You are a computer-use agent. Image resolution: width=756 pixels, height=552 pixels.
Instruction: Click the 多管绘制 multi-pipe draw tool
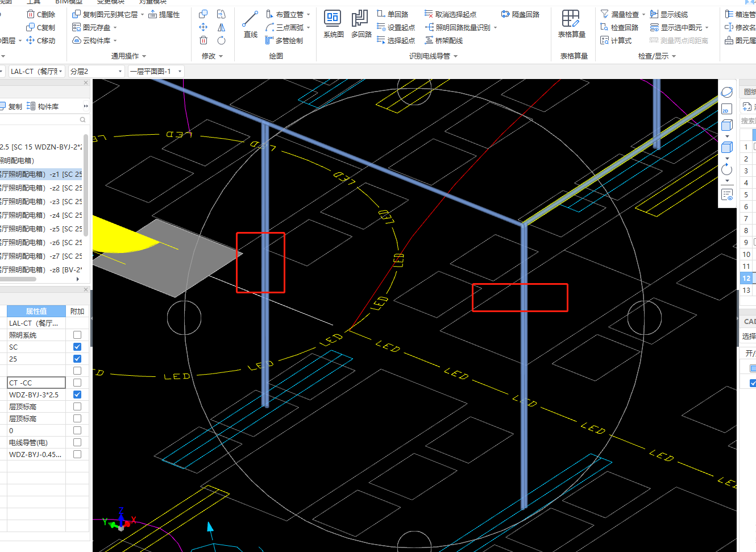(x=284, y=40)
